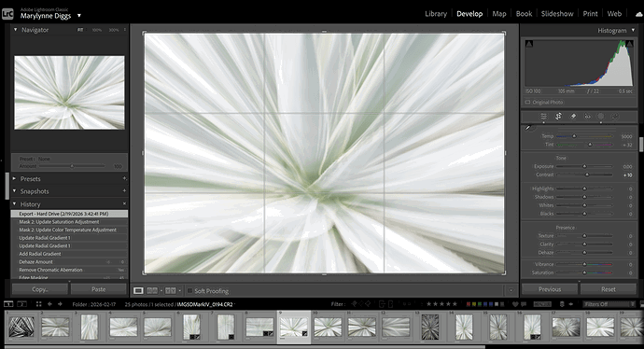
Task: Go forward with the right arrow
Action: tap(60, 304)
